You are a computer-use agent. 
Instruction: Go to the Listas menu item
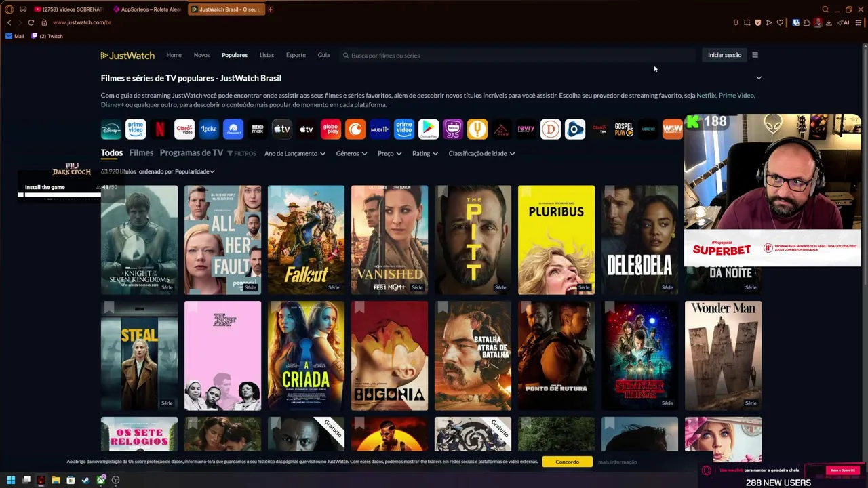click(267, 55)
